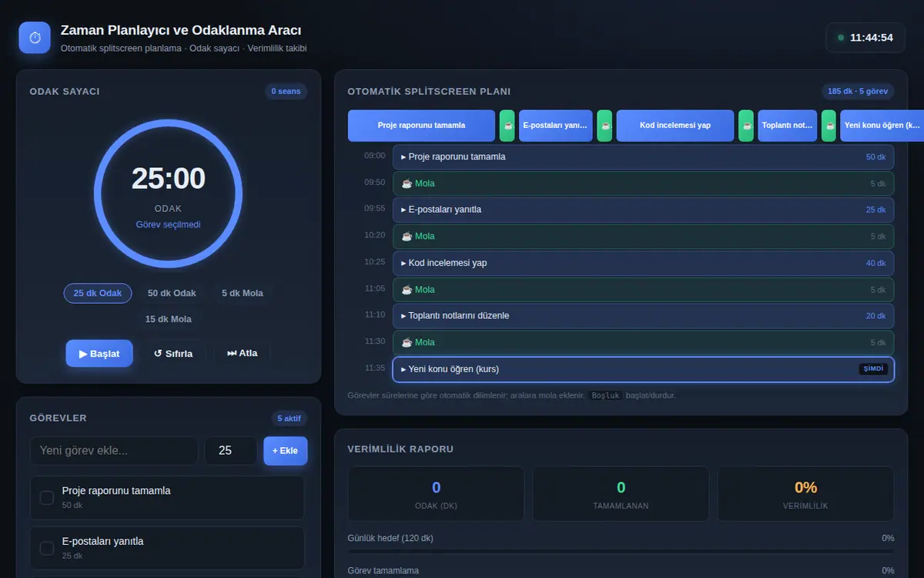Screen dimensions: 924x578
Task: Start the timer with Başlat
Action: 99,354
